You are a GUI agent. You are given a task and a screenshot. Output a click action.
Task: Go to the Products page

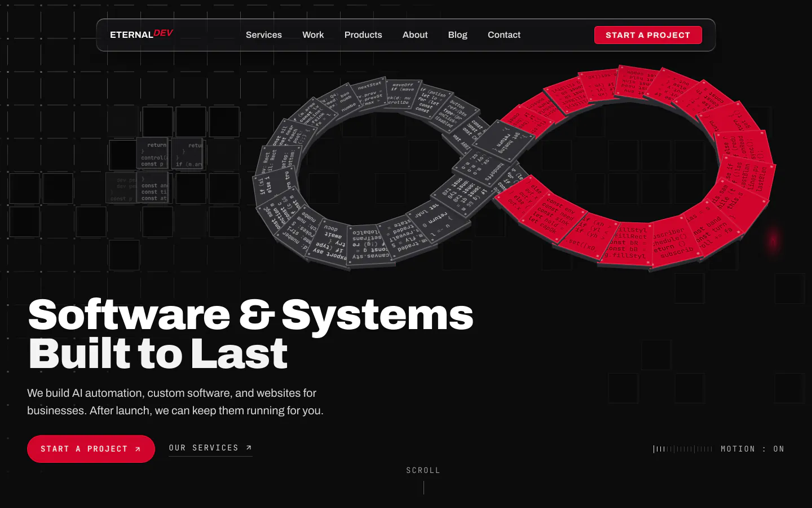(363, 35)
